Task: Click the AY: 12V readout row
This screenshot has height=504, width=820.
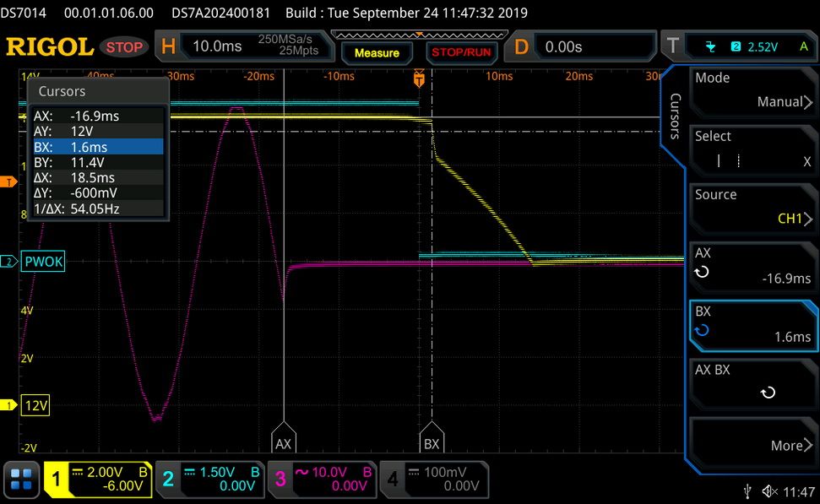Action: pos(98,131)
